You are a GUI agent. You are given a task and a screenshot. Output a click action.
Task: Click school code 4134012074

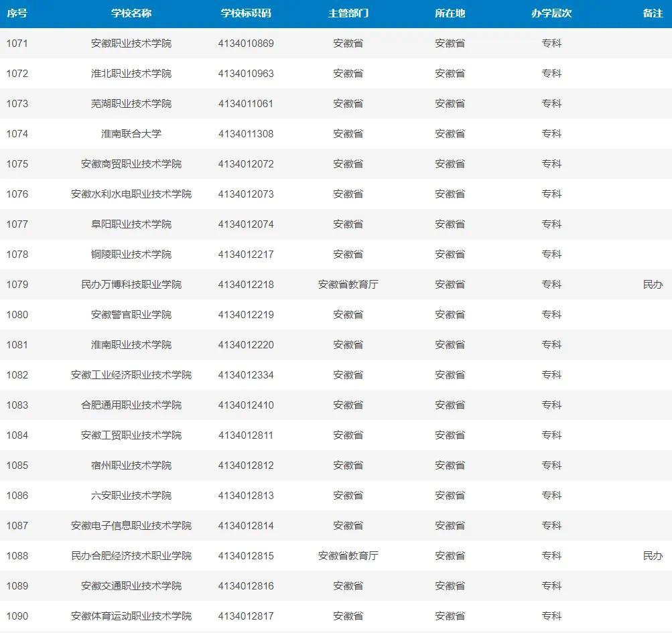tap(246, 224)
